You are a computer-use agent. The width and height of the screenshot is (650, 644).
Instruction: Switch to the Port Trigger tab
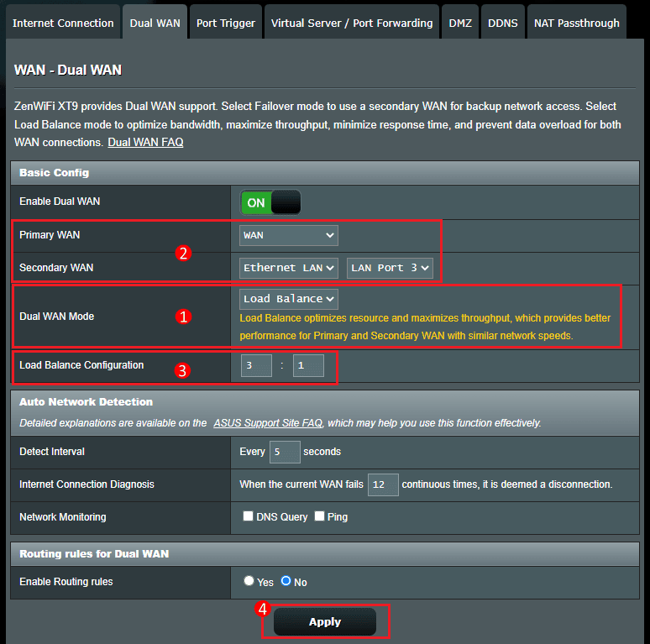coord(224,23)
